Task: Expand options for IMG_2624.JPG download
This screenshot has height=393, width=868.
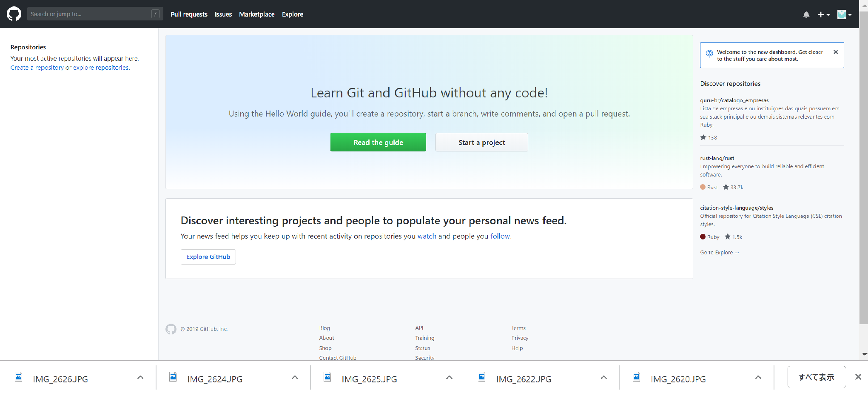Action: [295, 378]
